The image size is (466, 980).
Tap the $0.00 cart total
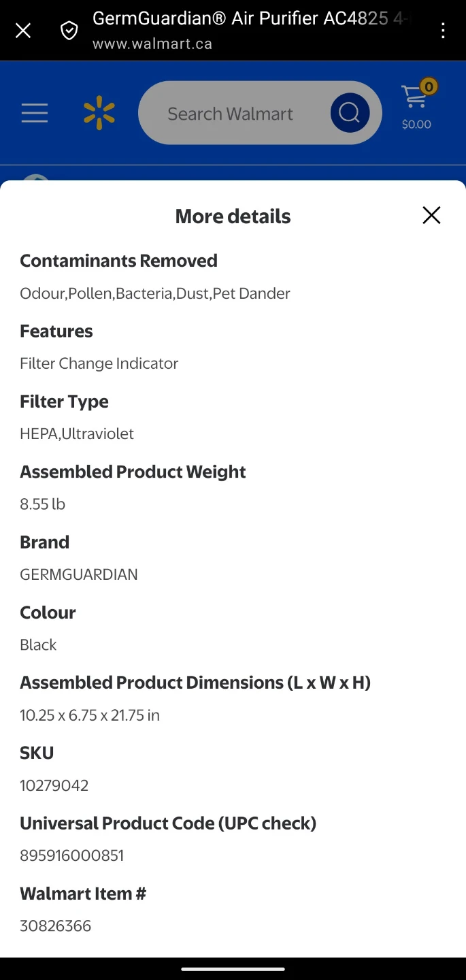[x=416, y=125]
